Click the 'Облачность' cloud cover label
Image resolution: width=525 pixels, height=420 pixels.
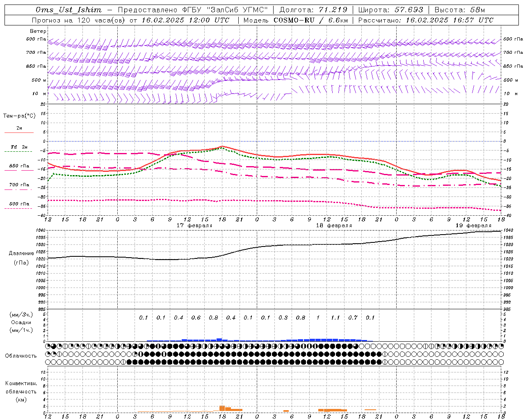pyautogui.click(x=21, y=356)
